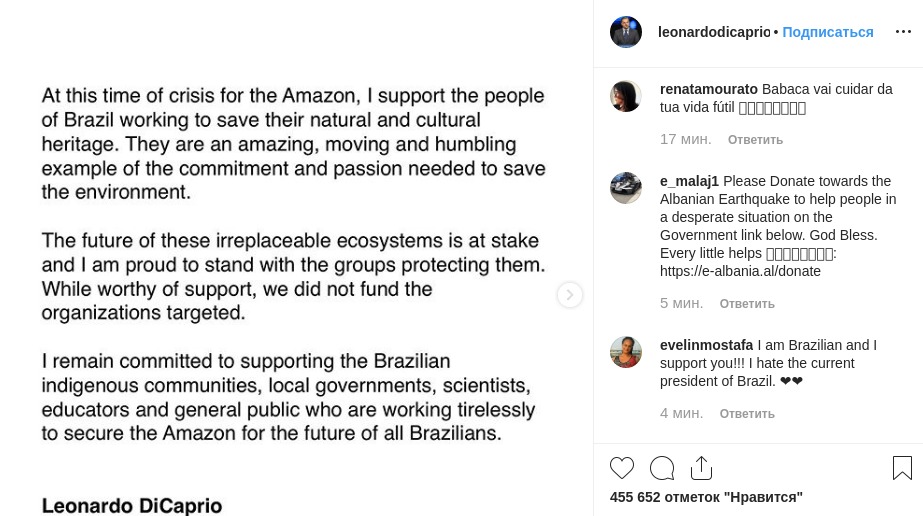
Task: Open leonardodicaprio username link
Action: 714,32
